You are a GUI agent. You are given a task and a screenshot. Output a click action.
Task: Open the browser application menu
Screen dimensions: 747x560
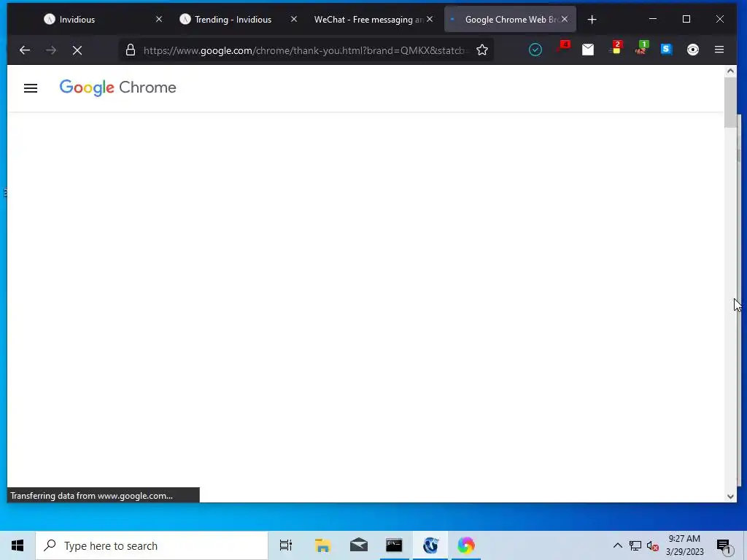719,50
